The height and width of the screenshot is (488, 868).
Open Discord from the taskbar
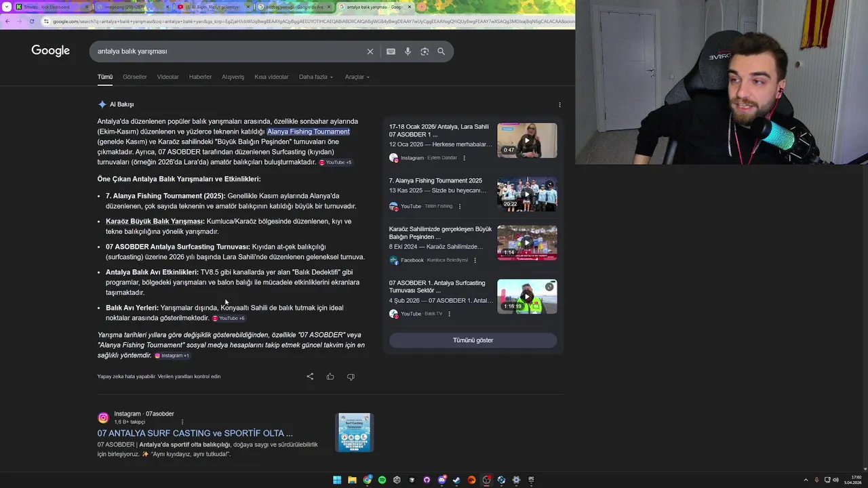(x=441, y=480)
